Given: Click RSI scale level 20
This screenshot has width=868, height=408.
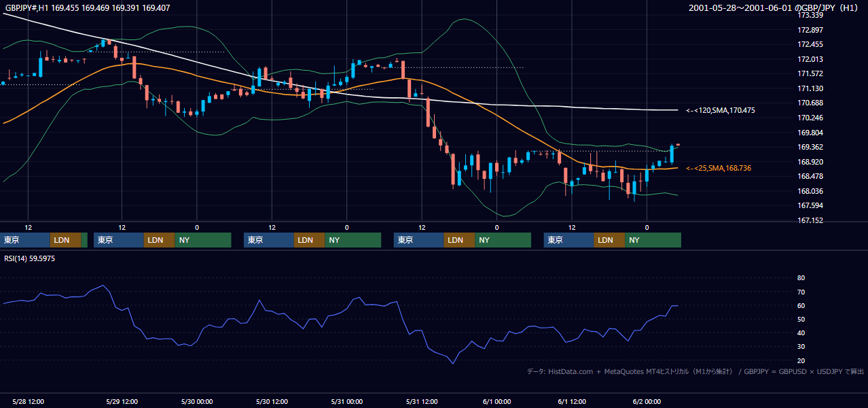Looking at the screenshot, I should click(801, 360).
